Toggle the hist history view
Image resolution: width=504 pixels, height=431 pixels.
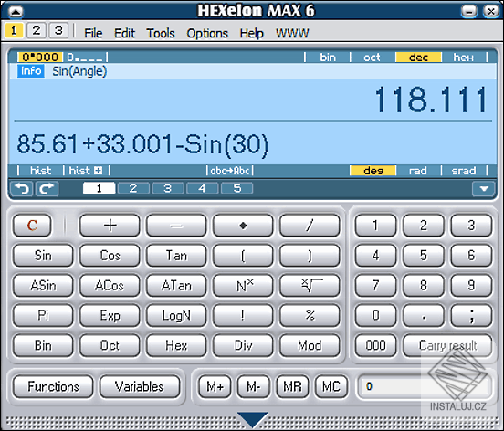tap(40, 171)
